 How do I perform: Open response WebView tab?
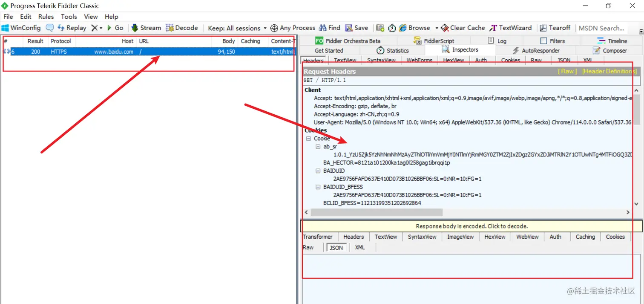527,237
